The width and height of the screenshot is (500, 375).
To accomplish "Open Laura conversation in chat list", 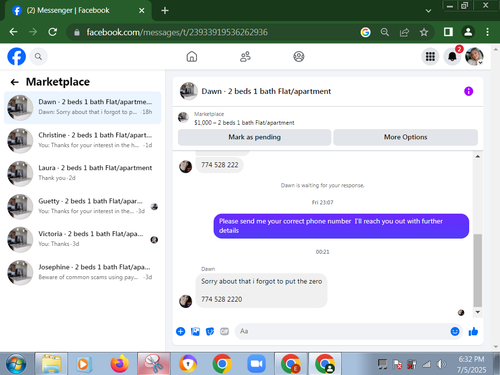I will (x=83, y=173).
